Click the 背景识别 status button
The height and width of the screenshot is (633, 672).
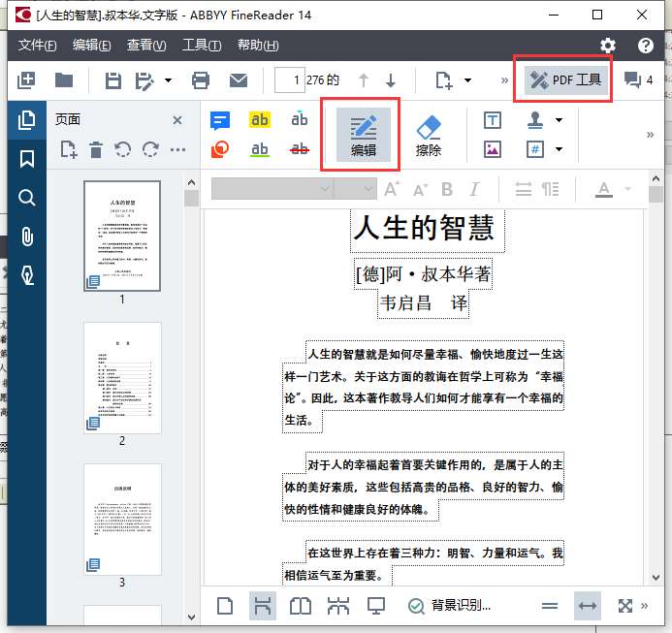pyautogui.click(x=450, y=606)
